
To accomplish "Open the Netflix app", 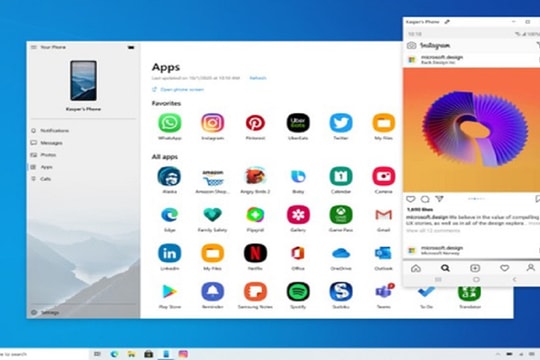I will [255, 253].
